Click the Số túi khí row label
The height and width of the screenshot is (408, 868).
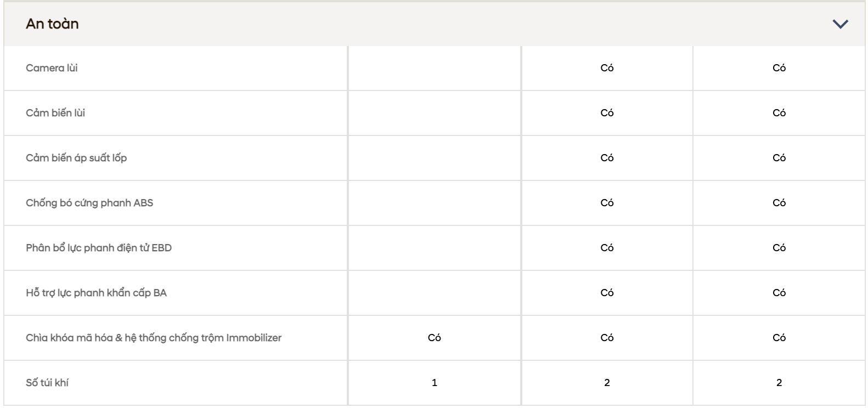pos(47,383)
